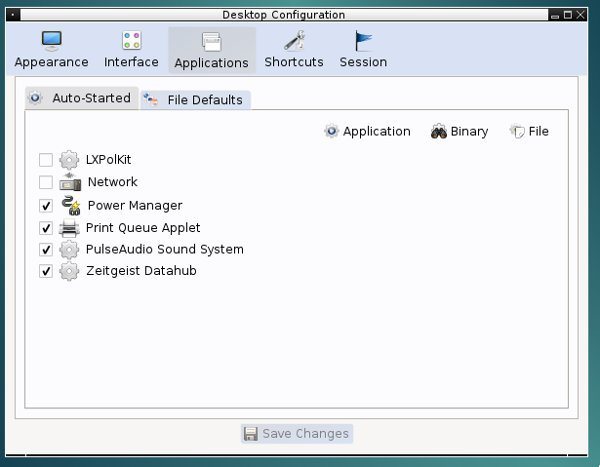The image size is (600, 467).
Task: Select the Network entry text
Action: click(x=112, y=182)
